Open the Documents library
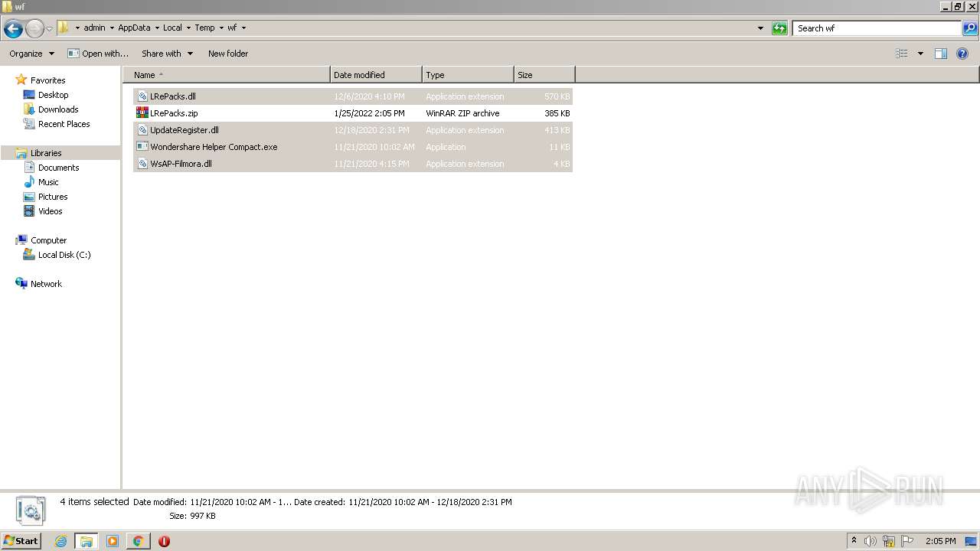This screenshot has height=551, width=980. tap(58, 168)
